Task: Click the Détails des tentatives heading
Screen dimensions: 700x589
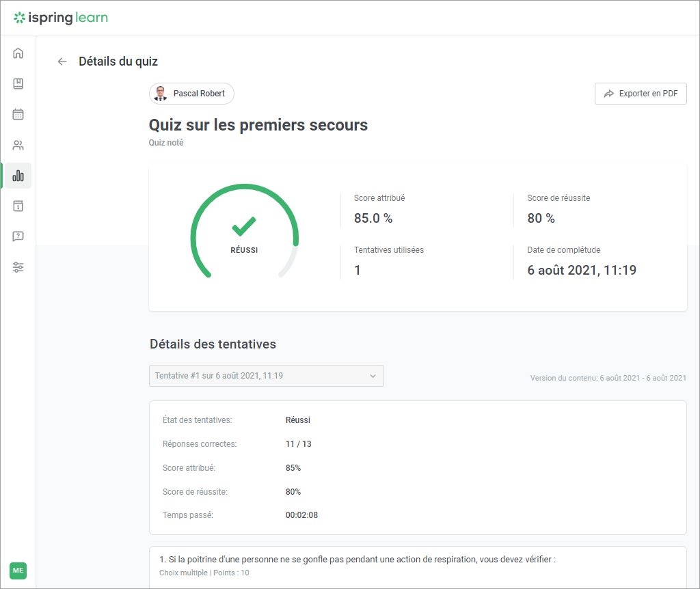Action: coord(213,344)
